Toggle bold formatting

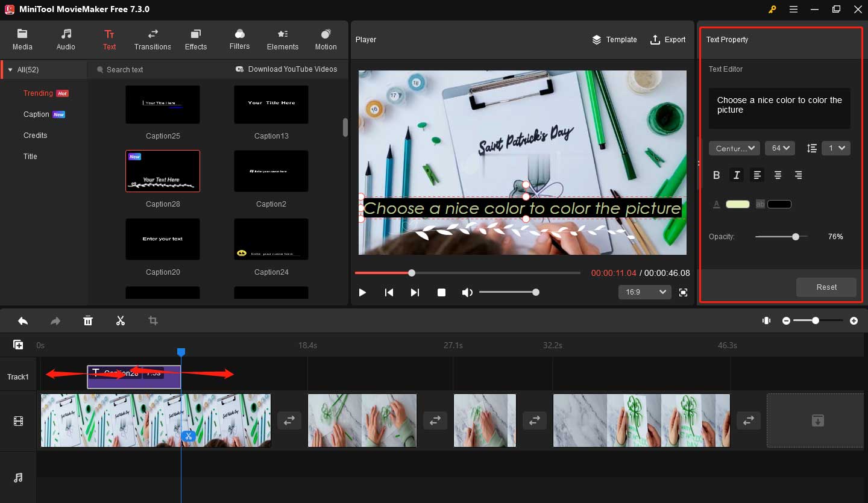[x=716, y=175]
